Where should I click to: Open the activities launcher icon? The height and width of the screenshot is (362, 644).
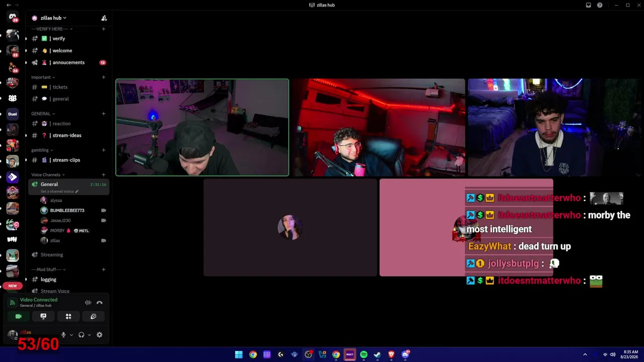pyautogui.click(x=68, y=316)
